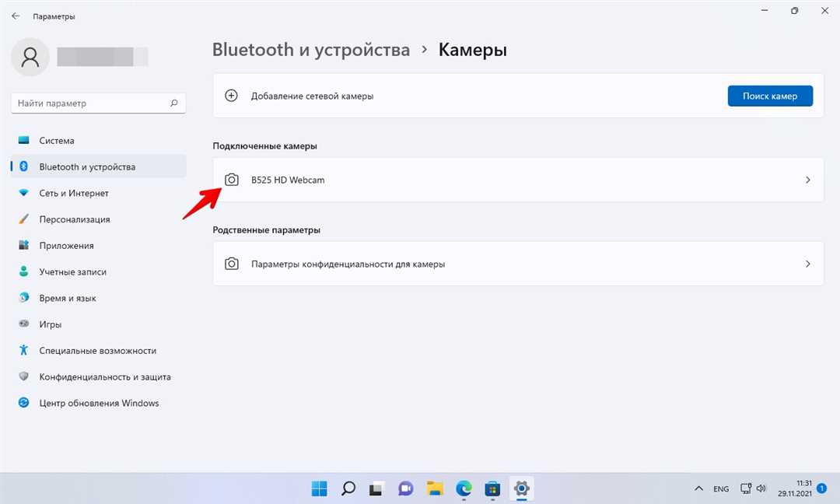Adjust volume via the speaker tray icon
Viewport: 840px width, 504px height.
click(761, 488)
